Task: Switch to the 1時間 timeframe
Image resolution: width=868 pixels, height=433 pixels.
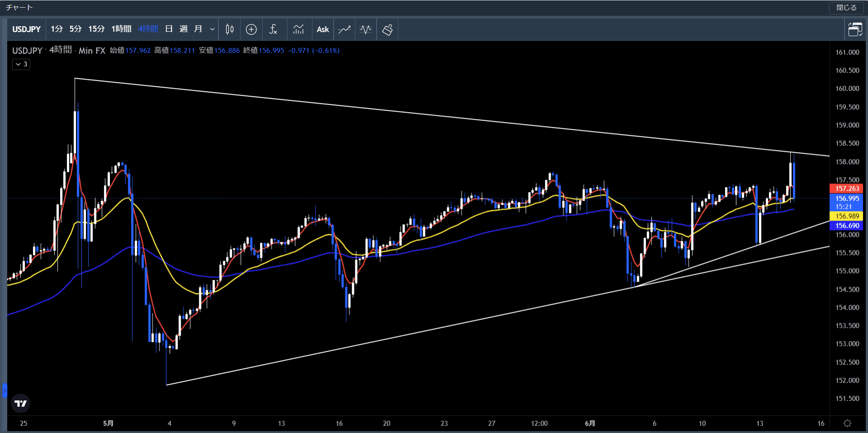Action: coord(121,29)
